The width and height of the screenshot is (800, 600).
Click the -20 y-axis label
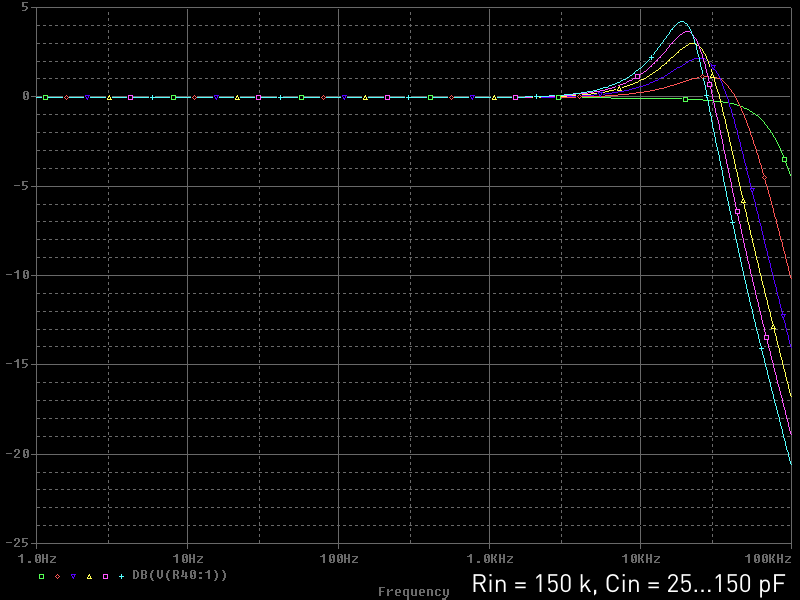(x=17, y=454)
